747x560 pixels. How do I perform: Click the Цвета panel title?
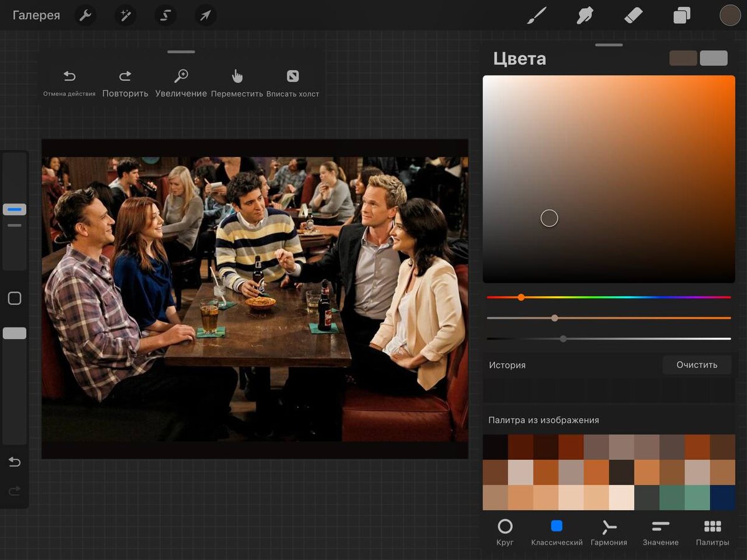point(520,59)
